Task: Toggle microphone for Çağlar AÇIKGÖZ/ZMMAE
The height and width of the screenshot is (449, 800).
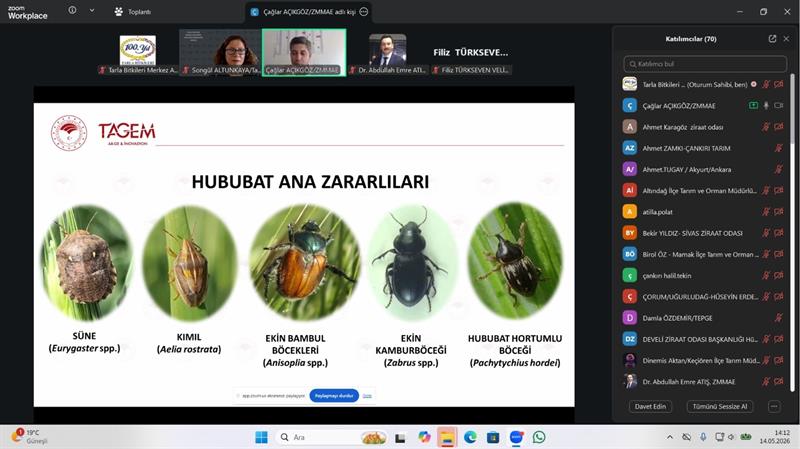Action: (x=766, y=105)
